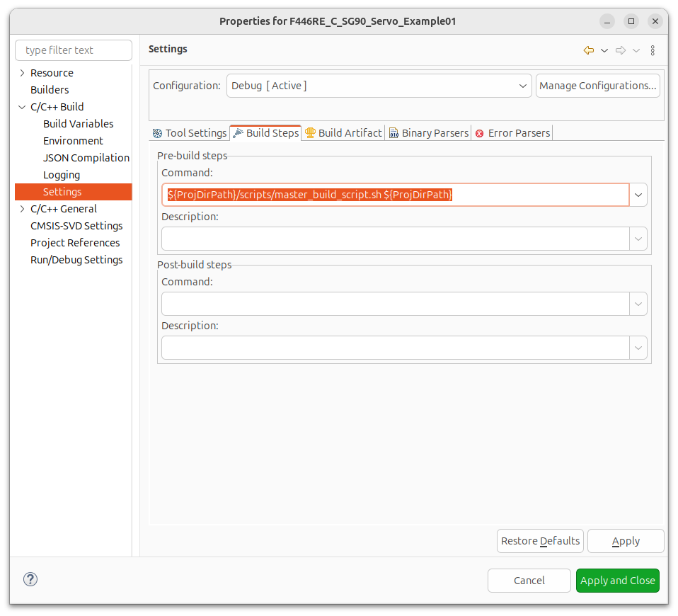Click the red error icon on Error Parsers tab
678x616 pixels.
480,132
